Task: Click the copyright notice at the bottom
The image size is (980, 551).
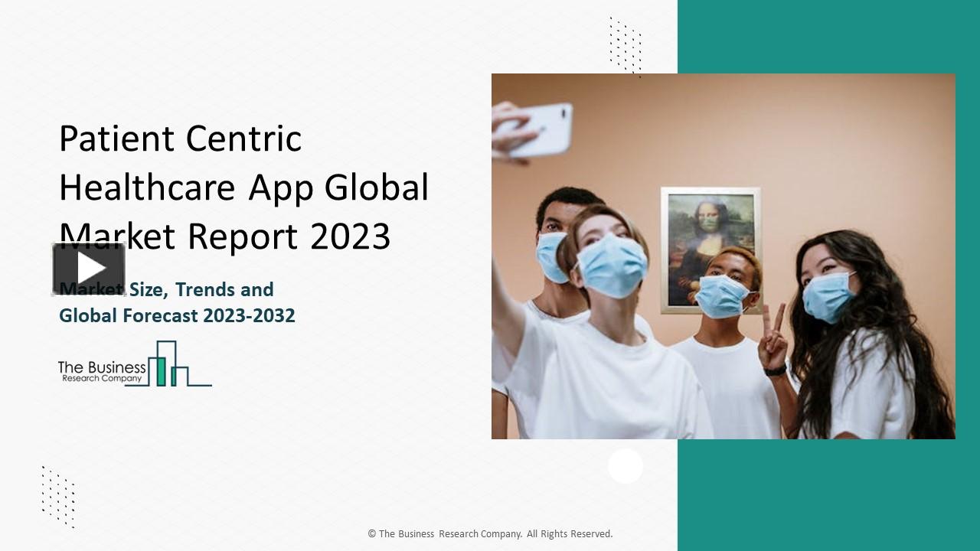Action: pos(489,533)
